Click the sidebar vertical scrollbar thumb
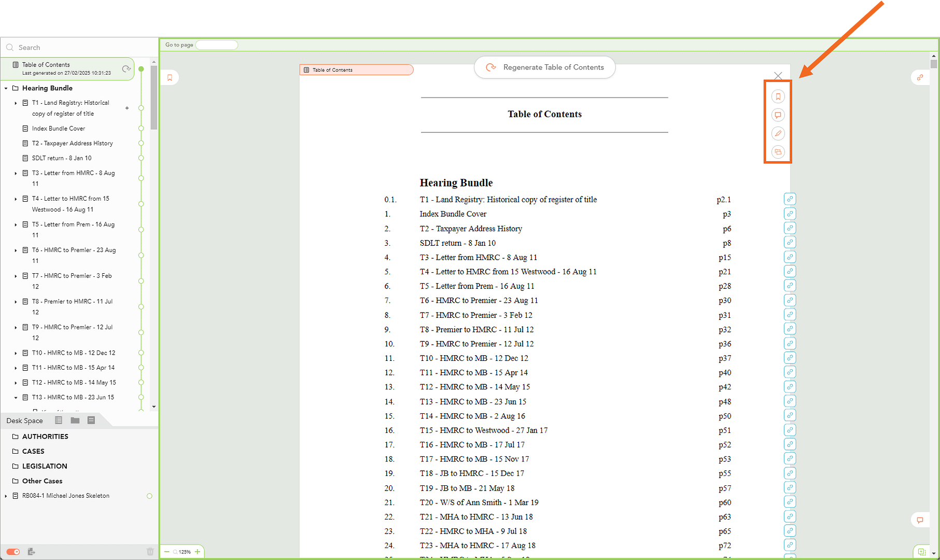The width and height of the screenshot is (940, 560). [x=153, y=97]
